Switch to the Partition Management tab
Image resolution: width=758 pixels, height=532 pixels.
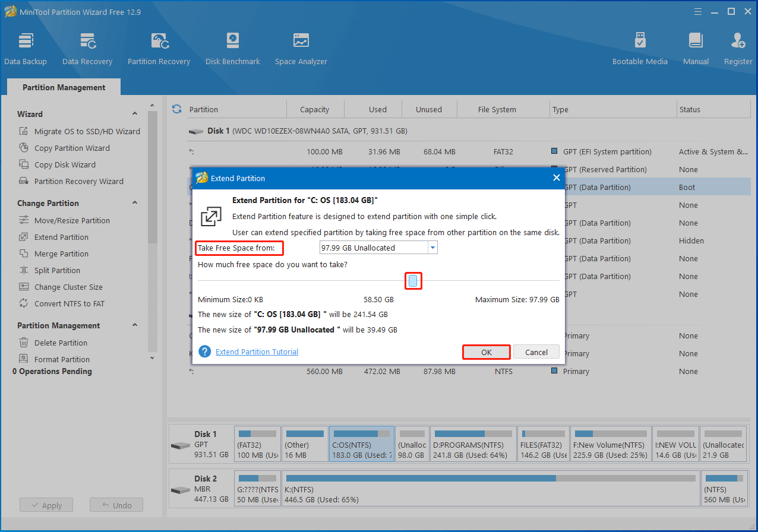click(63, 87)
